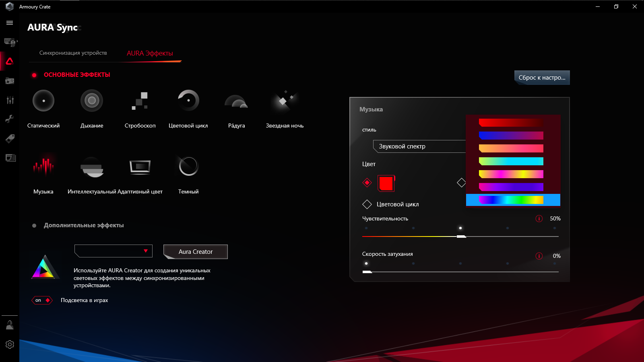Image resolution: width=644 pixels, height=362 pixels.
Task: Expand the dropdown beside Aura Creator
Action: point(114,251)
